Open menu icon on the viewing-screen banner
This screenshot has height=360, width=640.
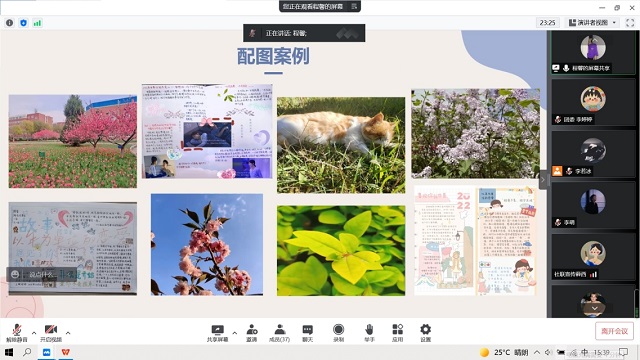pos(354,6)
